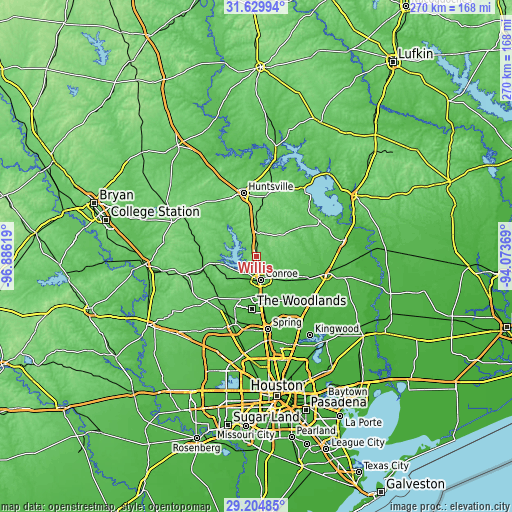Select the Pasadena city marker
This screenshot has width=512, height=512.
pos(306,409)
